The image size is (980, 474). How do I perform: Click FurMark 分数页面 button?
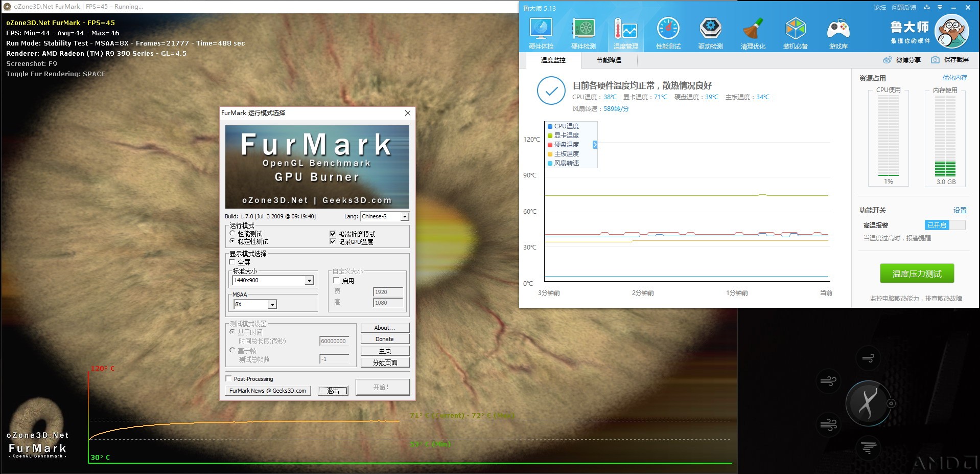tap(385, 363)
